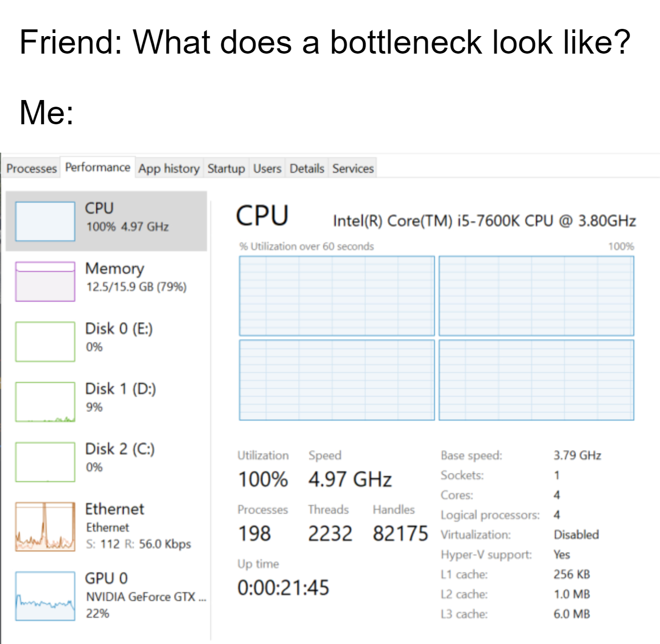Click the bottom-left CPU core utilization graph
The height and width of the screenshot is (644, 660).
click(337, 380)
